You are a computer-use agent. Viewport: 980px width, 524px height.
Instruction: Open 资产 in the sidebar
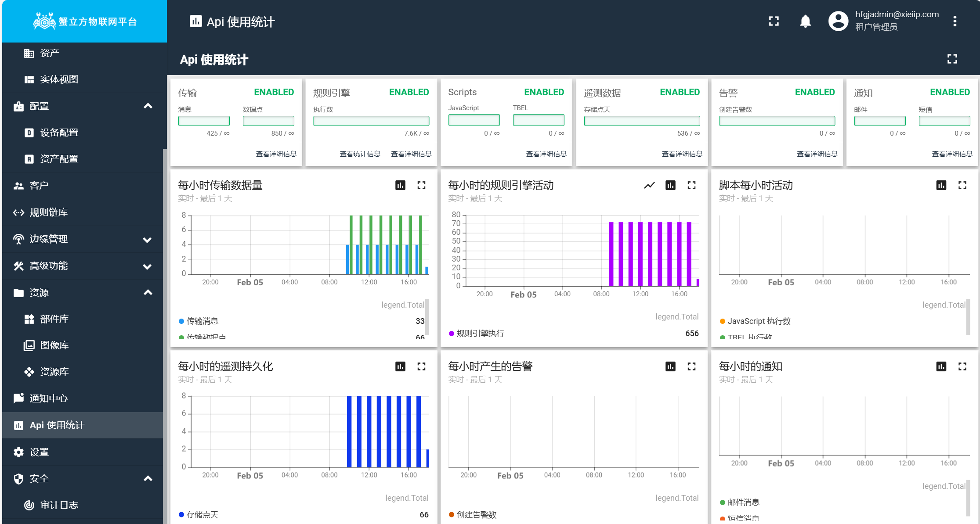(x=83, y=53)
